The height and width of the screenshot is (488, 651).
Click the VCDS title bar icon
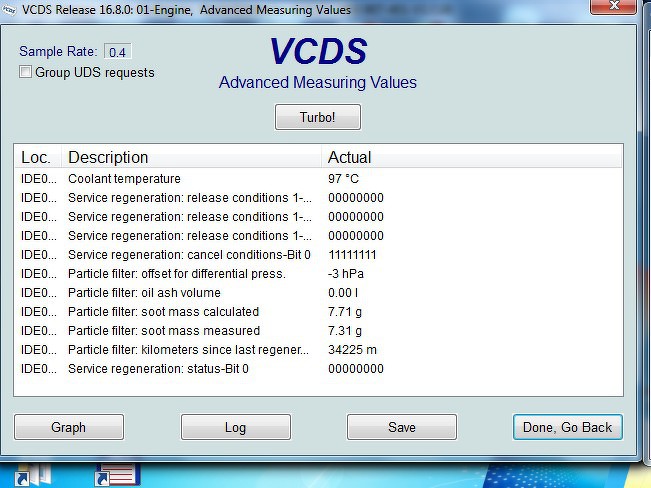click(x=9, y=10)
